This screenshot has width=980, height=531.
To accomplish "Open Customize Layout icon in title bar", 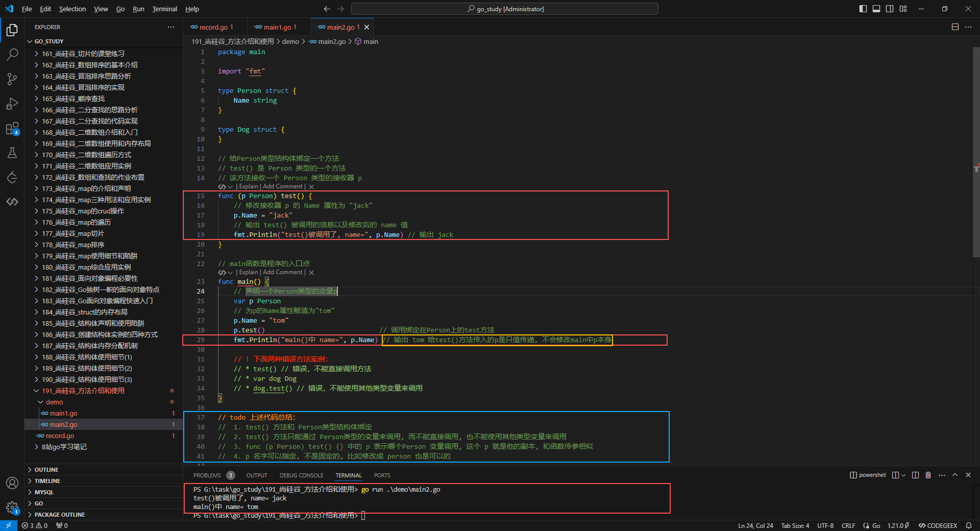I will click(903, 9).
